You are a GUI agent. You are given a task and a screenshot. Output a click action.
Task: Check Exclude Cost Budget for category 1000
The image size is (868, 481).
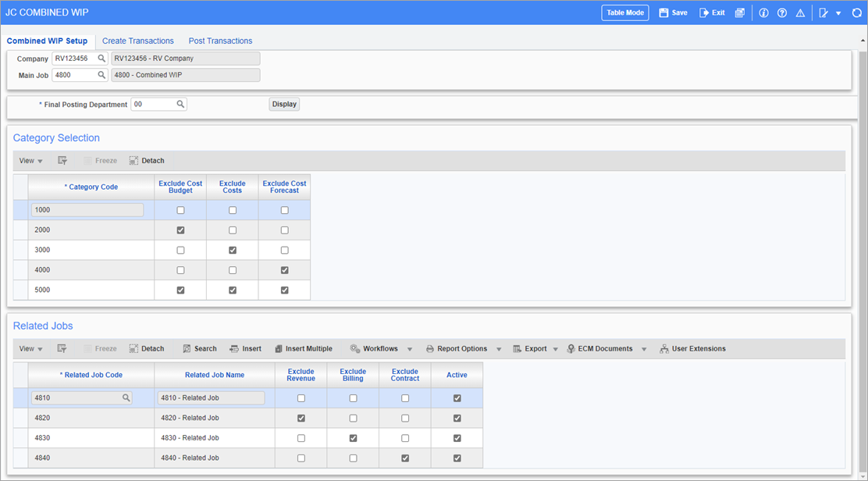click(180, 210)
